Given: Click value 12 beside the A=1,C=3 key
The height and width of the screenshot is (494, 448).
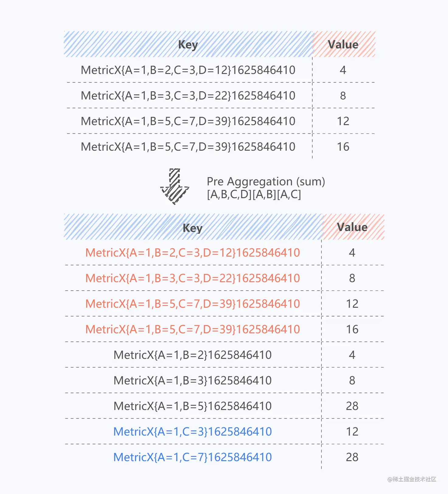Looking at the screenshot, I should pos(352,432).
